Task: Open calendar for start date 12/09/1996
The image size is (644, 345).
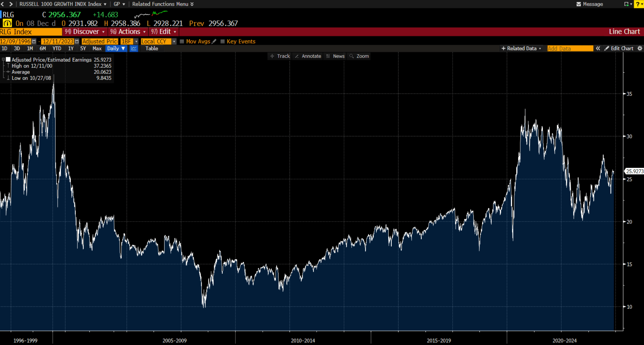Action: (34, 41)
